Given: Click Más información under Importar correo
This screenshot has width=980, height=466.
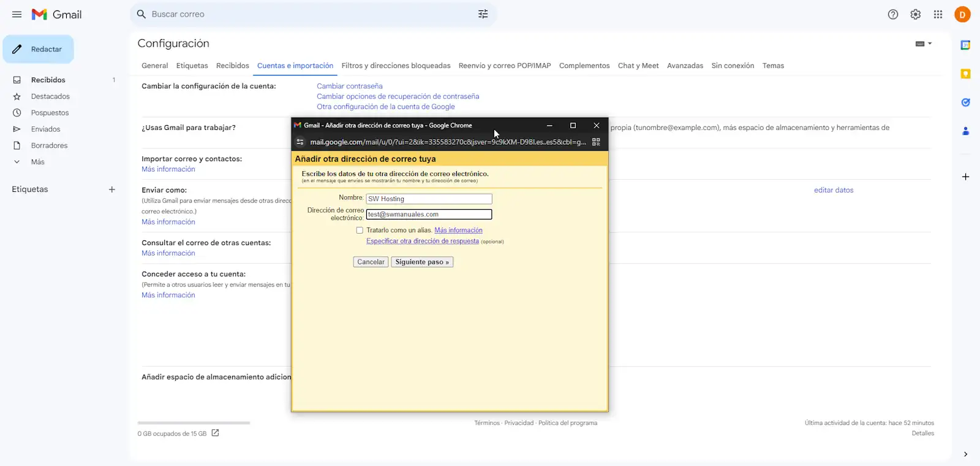Looking at the screenshot, I should point(168,169).
